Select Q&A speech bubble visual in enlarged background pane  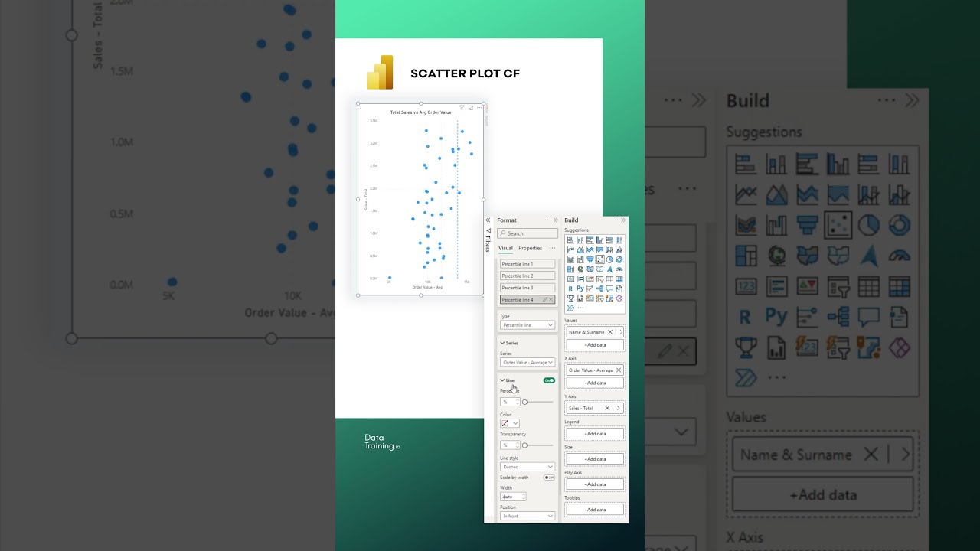pyautogui.click(x=868, y=317)
